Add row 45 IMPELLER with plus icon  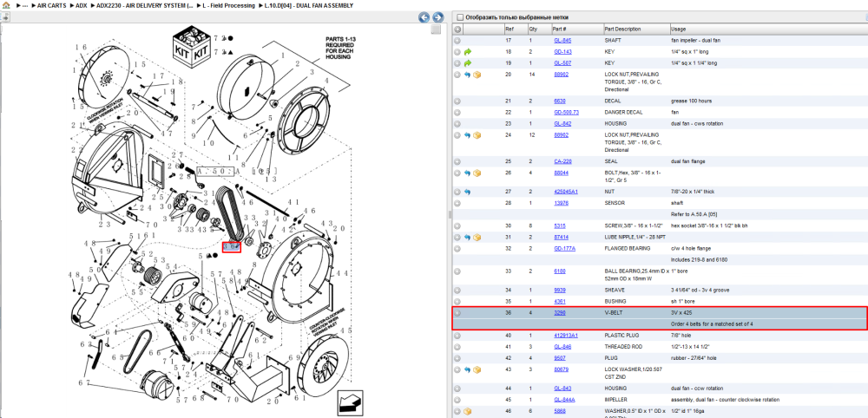(457, 400)
